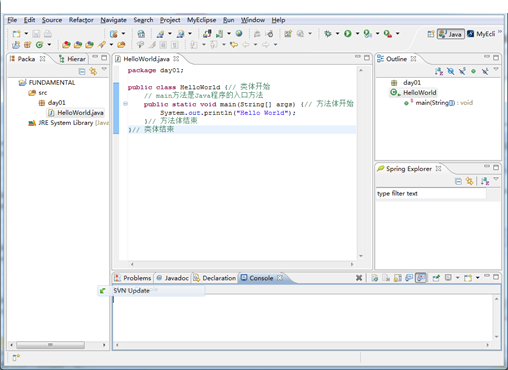
Task: Click the Run green play button
Action: coord(348,34)
